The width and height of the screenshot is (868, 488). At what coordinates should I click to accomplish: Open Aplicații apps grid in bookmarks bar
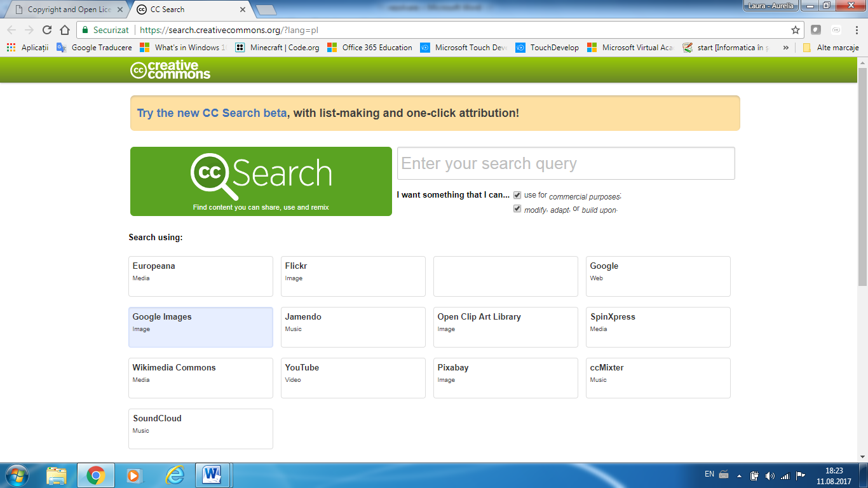pos(27,48)
